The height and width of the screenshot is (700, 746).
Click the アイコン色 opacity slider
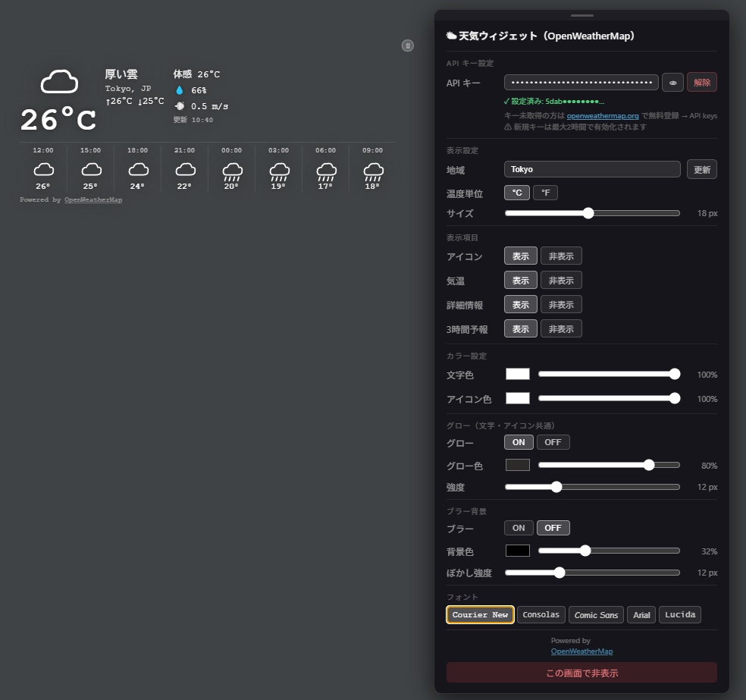pos(609,398)
